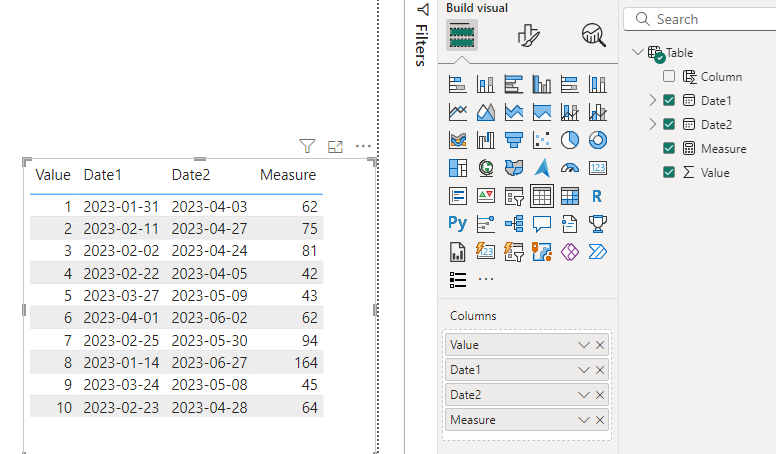Image resolution: width=776 pixels, height=454 pixels.
Task: Check the Column field checkbox
Action: coord(669,76)
